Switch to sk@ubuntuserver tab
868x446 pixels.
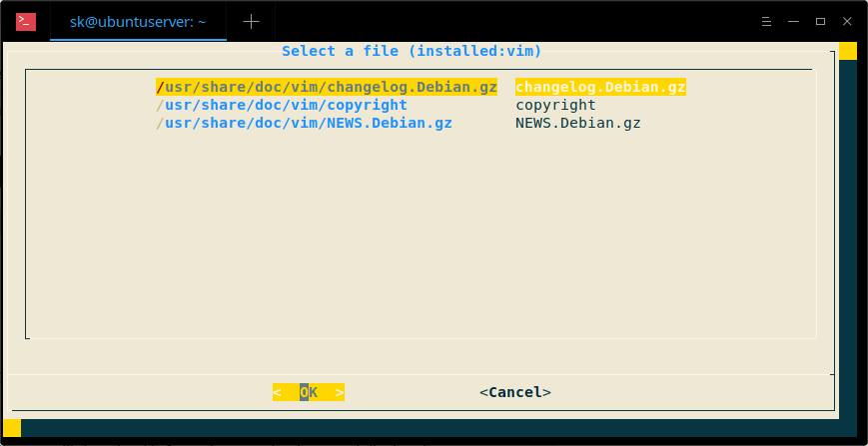138,21
